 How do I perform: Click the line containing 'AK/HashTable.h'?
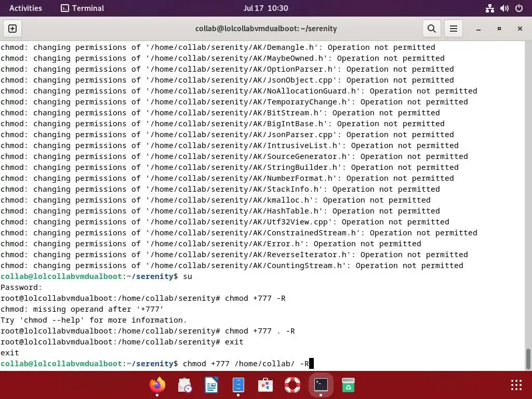[220, 211]
